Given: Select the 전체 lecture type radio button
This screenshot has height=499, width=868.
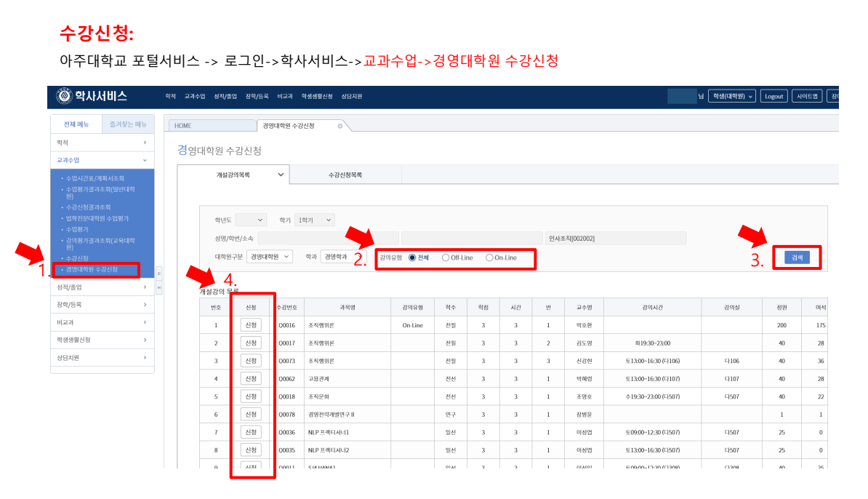Looking at the screenshot, I should (412, 258).
